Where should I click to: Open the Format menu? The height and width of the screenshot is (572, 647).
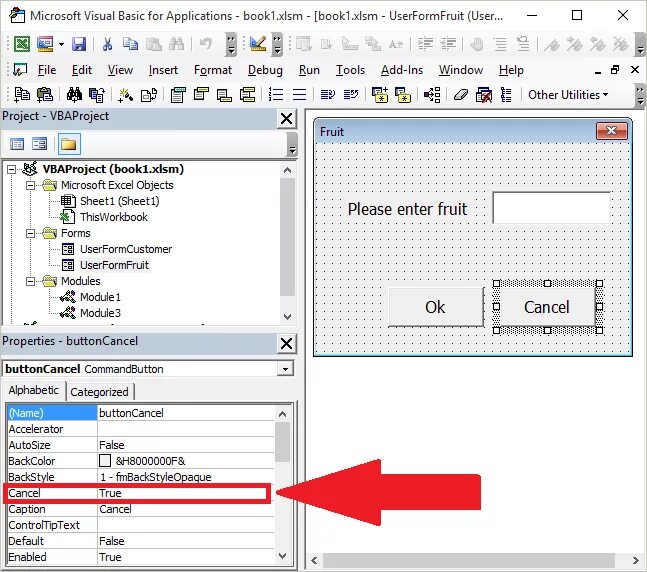point(213,70)
